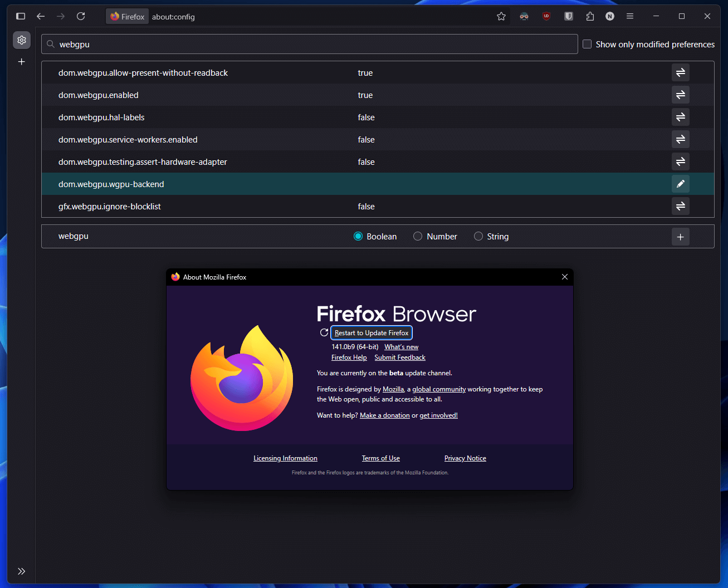The height and width of the screenshot is (588, 728).
Task: Expand the collapsed sidebar with the chevron
Action: point(22,571)
